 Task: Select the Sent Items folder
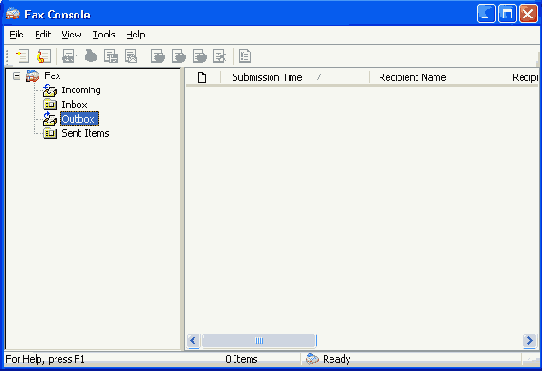(85, 133)
